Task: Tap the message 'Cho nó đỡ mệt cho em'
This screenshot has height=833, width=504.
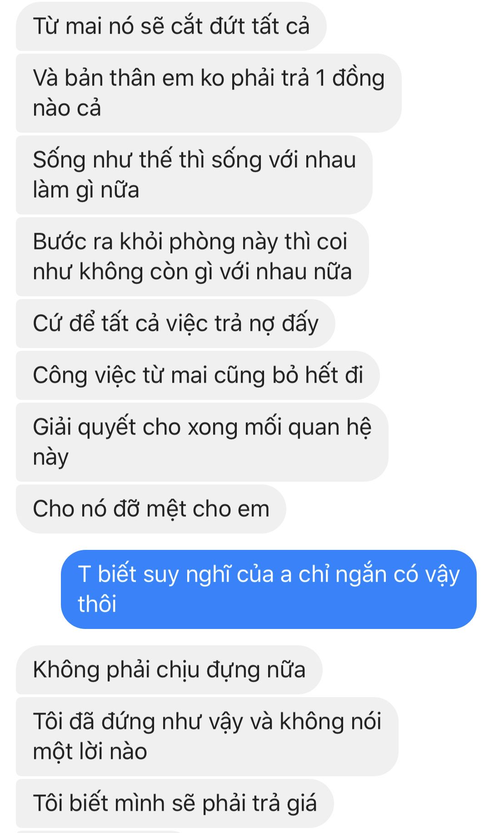Action: [x=151, y=509]
